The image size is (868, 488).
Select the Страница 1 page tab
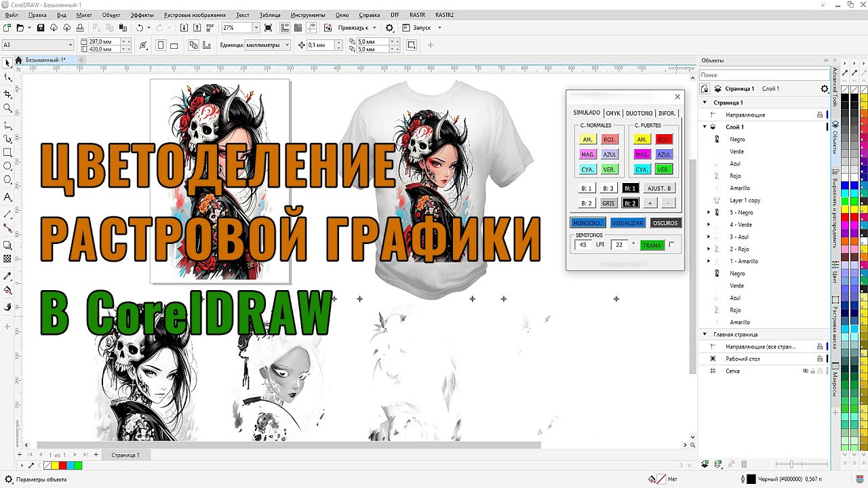pos(125,455)
